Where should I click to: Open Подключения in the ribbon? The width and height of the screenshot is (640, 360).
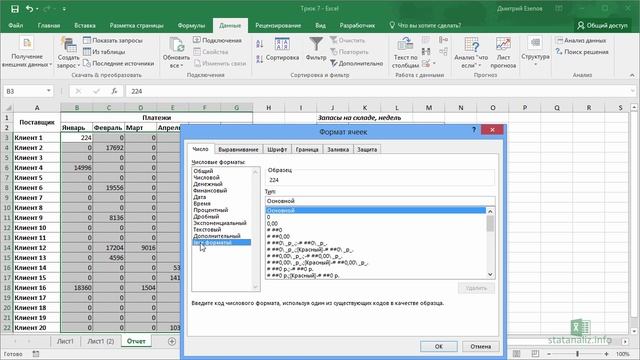pyautogui.click(x=218, y=40)
